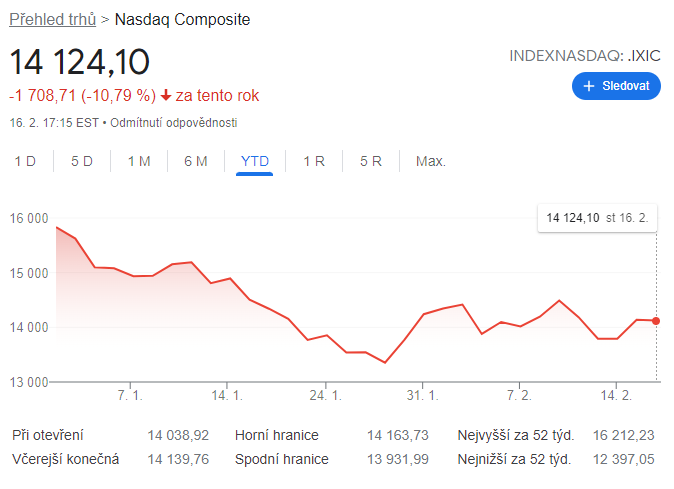Click the 7. 1. axis date marker

tap(130, 395)
